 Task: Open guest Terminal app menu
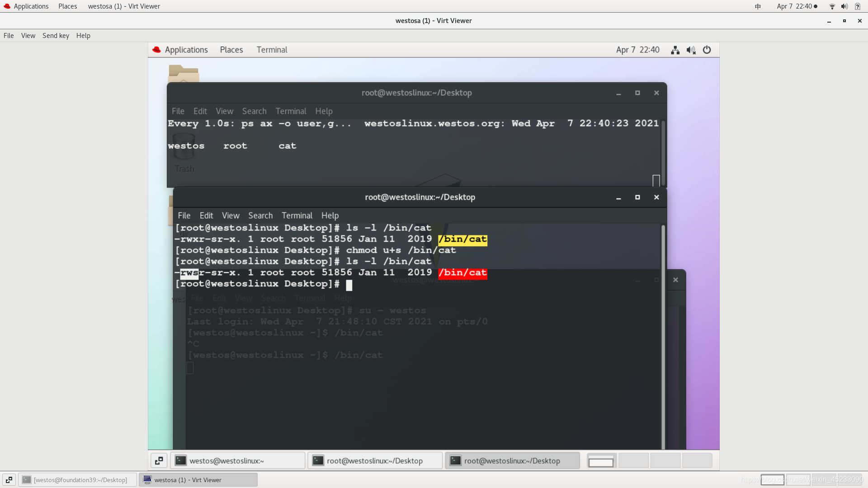272,50
